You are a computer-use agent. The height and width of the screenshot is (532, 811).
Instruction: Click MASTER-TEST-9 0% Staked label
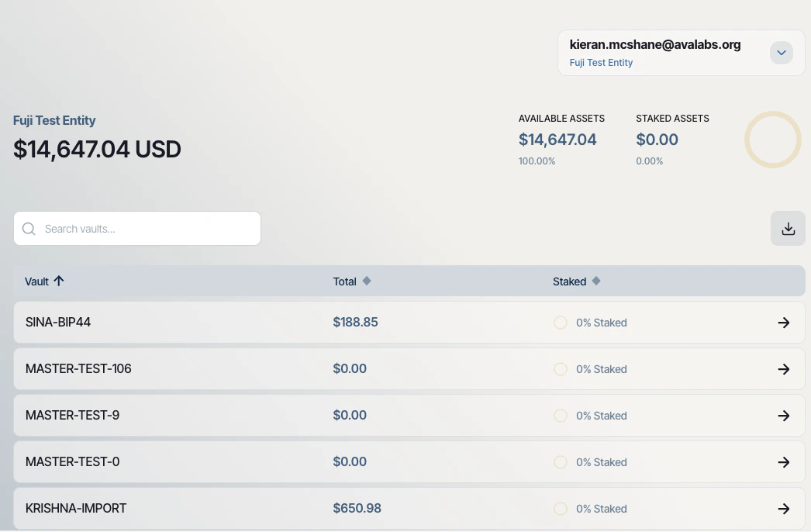[x=602, y=416]
